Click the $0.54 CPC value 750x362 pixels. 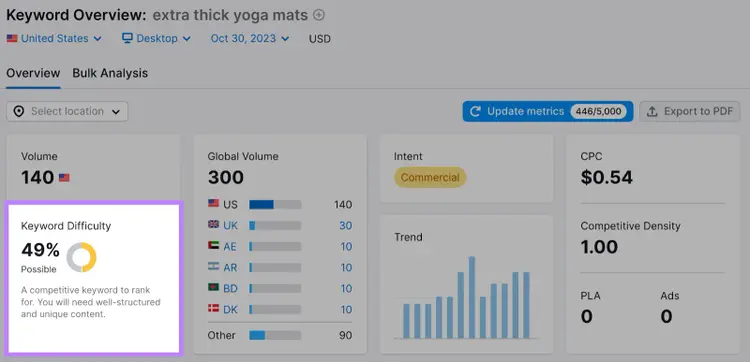click(607, 177)
